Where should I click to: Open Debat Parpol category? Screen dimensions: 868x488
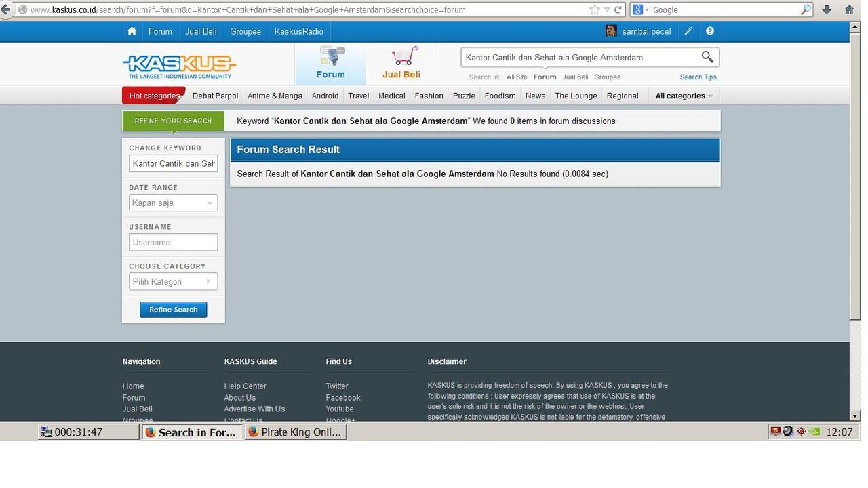click(215, 96)
